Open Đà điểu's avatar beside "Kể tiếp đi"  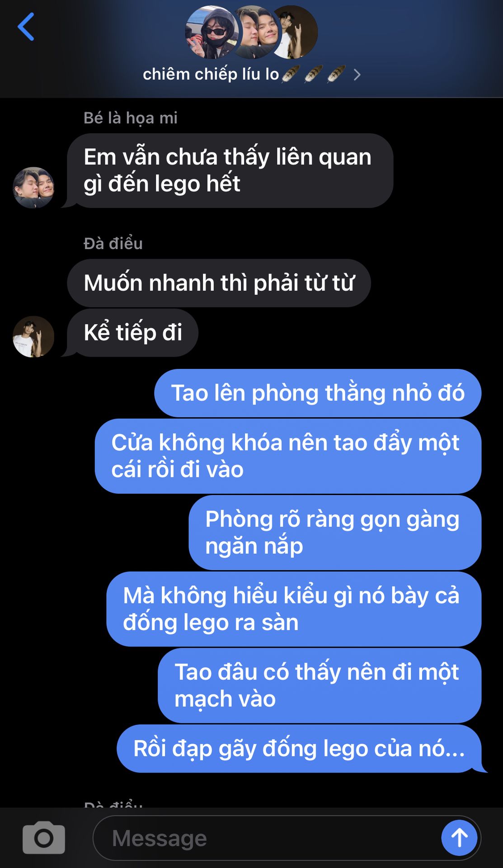click(33, 337)
